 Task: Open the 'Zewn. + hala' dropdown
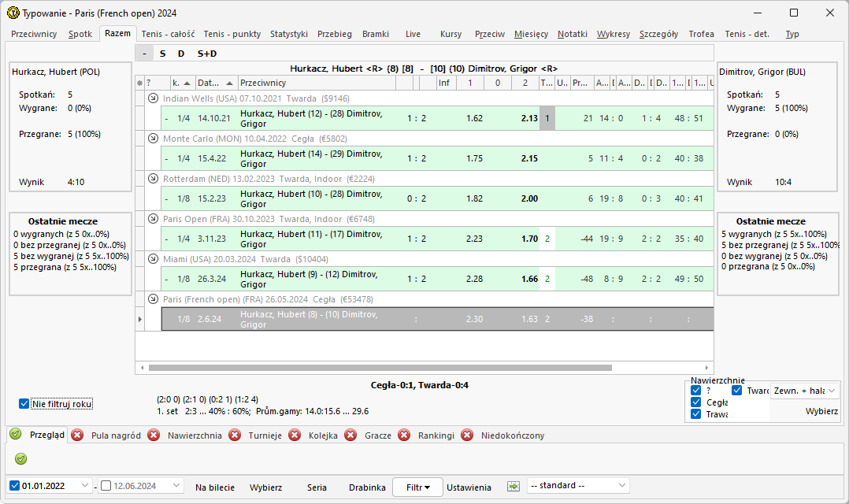pos(803,391)
